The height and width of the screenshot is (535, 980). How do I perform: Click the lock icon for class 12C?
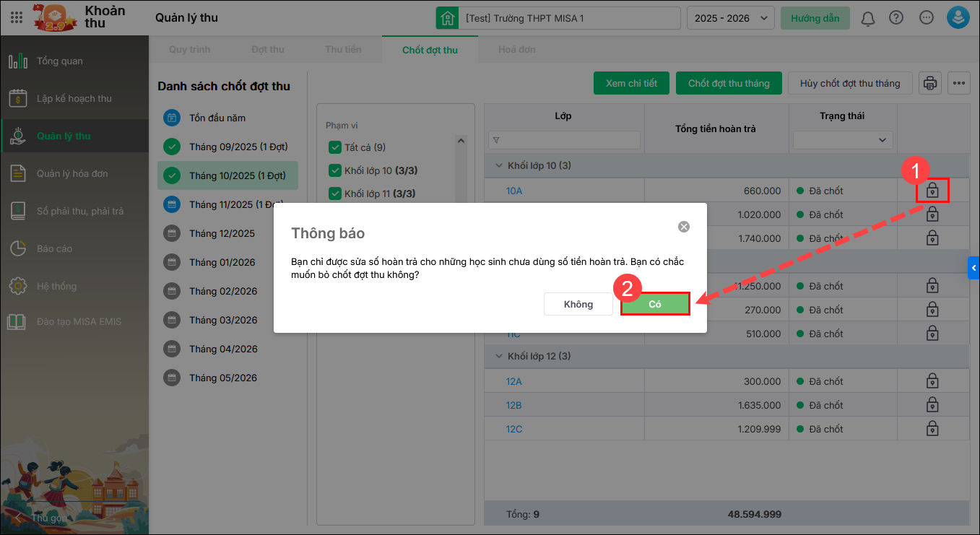[932, 429]
